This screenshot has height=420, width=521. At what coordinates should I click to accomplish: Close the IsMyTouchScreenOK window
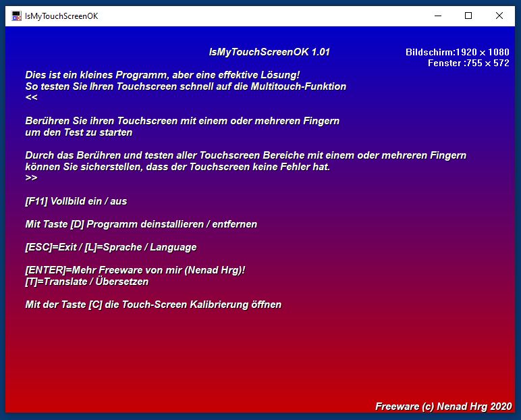pos(499,16)
